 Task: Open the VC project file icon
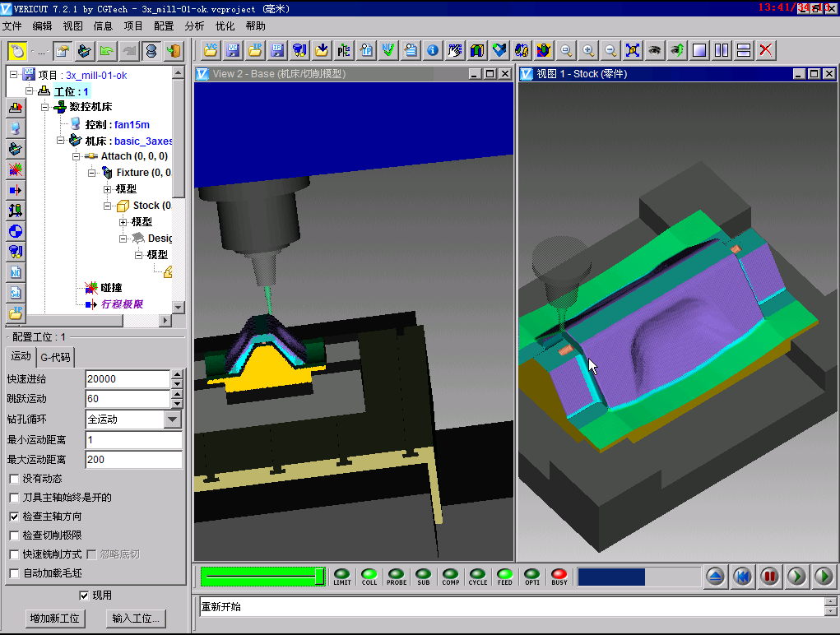[211, 50]
